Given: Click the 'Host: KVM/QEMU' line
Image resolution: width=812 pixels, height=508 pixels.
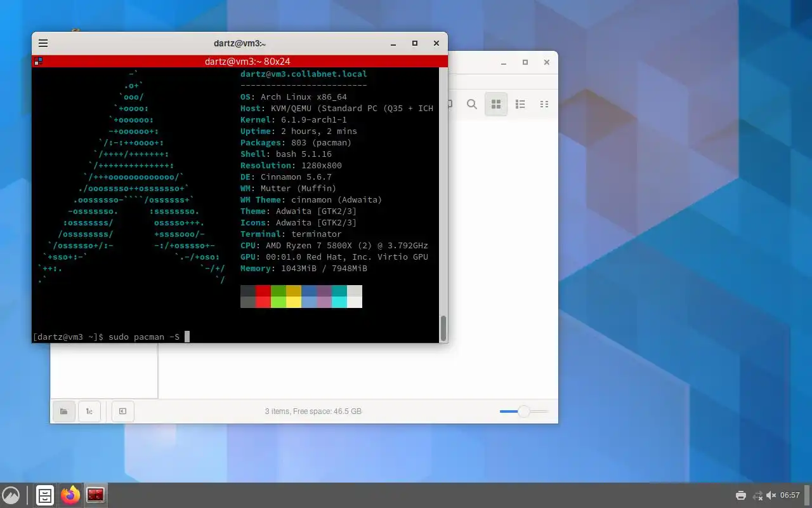Looking at the screenshot, I should click(337, 108).
